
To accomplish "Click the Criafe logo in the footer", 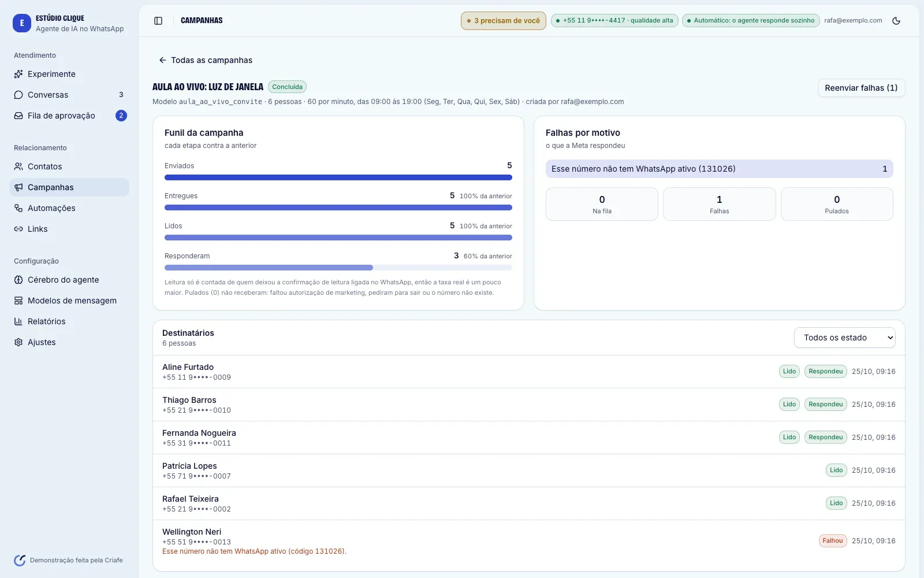I will (x=20, y=560).
